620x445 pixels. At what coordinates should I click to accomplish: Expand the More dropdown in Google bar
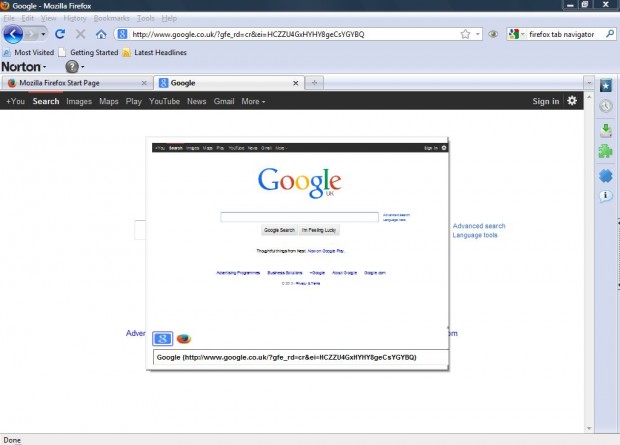tap(253, 101)
